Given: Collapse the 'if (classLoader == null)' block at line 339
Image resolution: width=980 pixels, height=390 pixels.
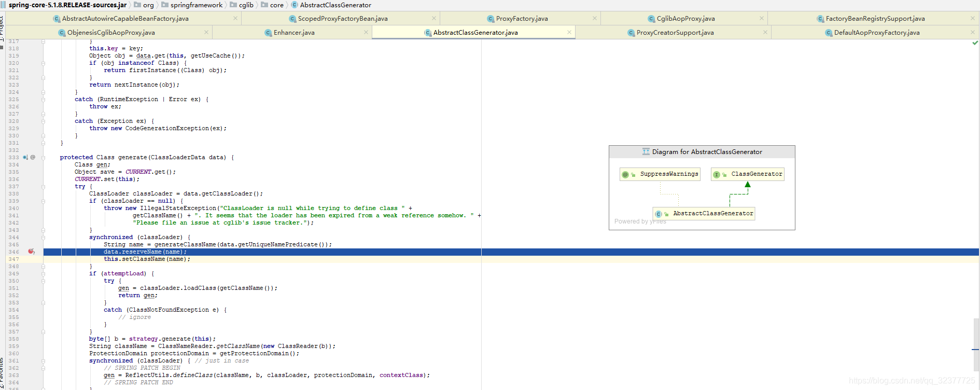Looking at the screenshot, I should click(44, 201).
